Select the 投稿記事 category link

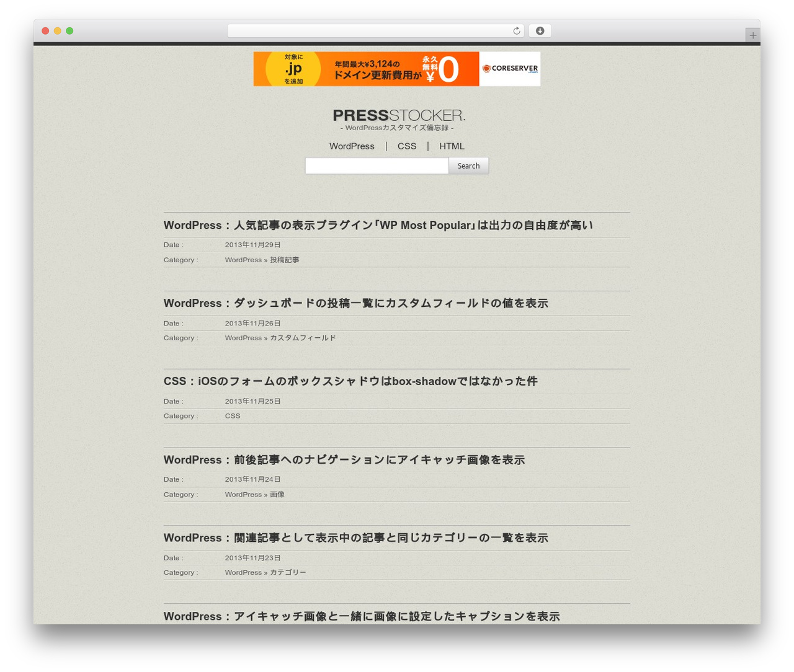tap(285, 260)
